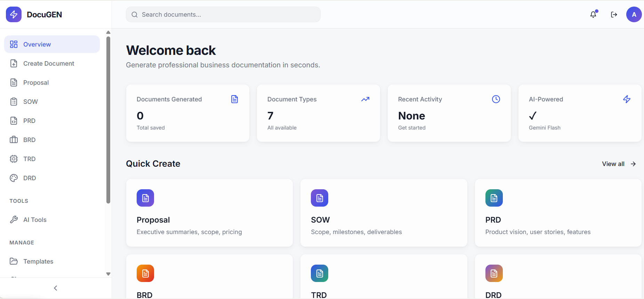Click the DRD quick create card icon
This screenshot has height=299, width=644.
494,273
